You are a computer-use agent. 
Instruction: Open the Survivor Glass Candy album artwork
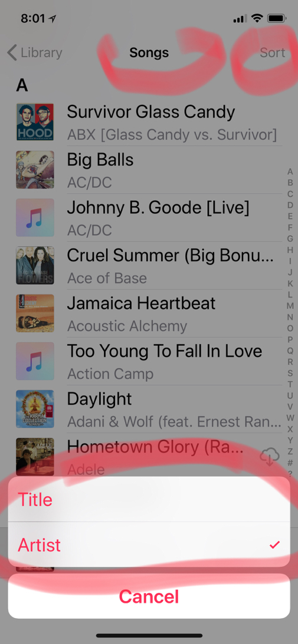coord(35,122)
